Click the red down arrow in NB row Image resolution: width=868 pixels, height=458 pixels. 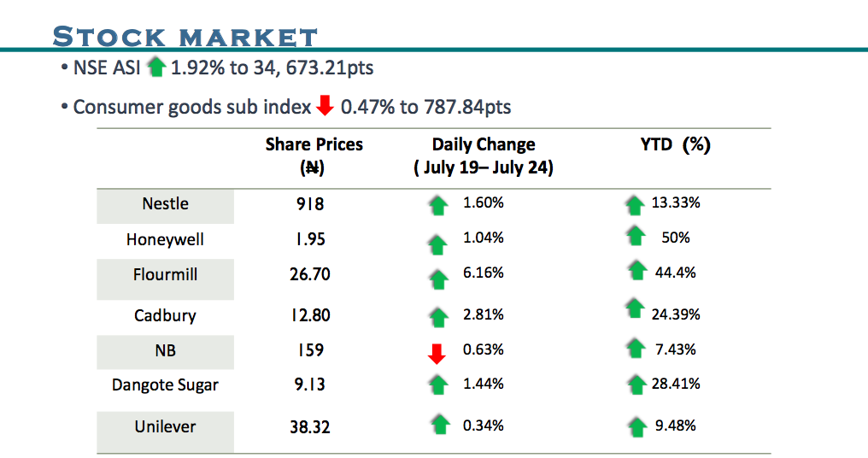pyautogui.click(x=438, y=352)
